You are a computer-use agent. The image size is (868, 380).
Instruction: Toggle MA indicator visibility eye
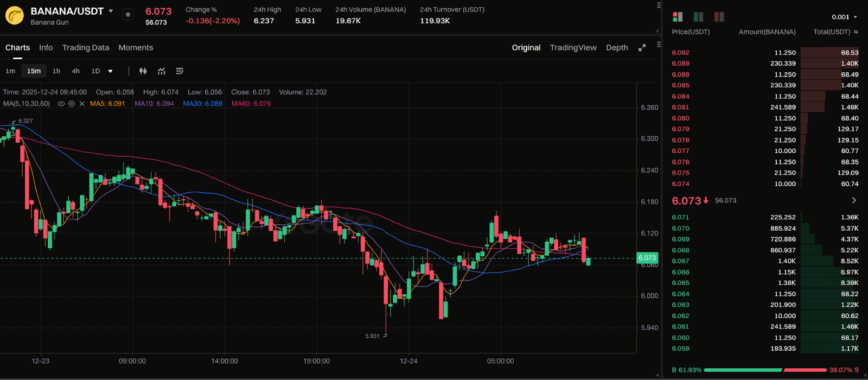pyautogui.click(x=61, y=104)
